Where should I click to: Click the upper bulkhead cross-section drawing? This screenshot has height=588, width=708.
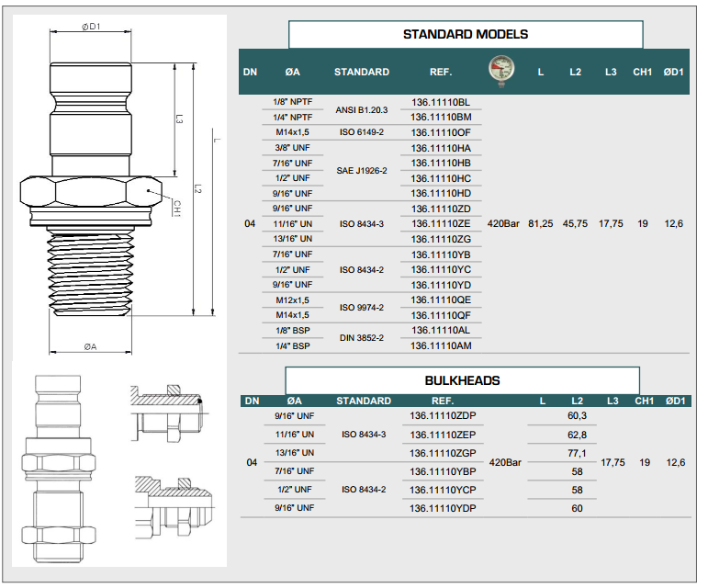coord(168,408)
